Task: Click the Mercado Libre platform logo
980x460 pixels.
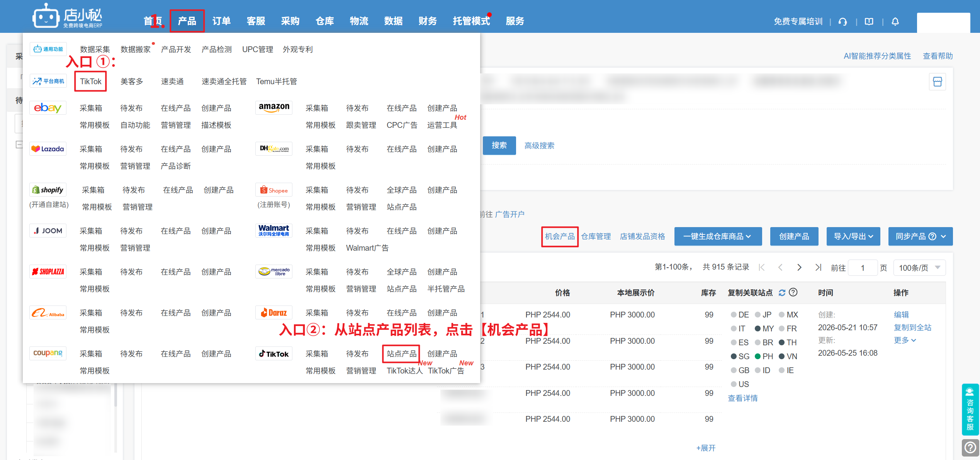Action: pos(274,272)
